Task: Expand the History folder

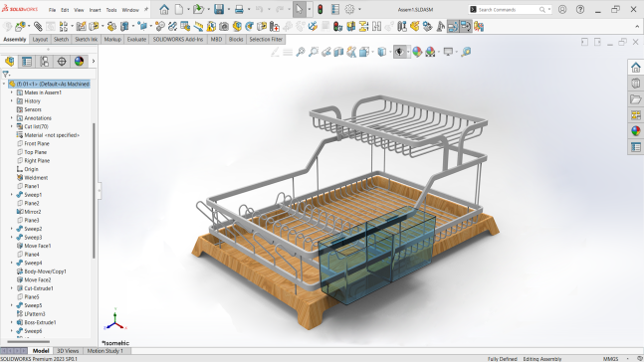Action: [12, 101]
